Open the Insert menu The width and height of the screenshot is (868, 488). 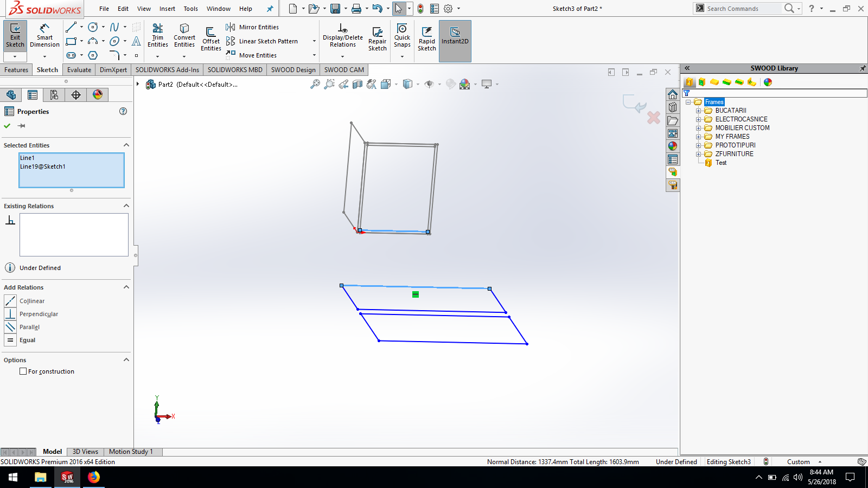pos(167,9)
